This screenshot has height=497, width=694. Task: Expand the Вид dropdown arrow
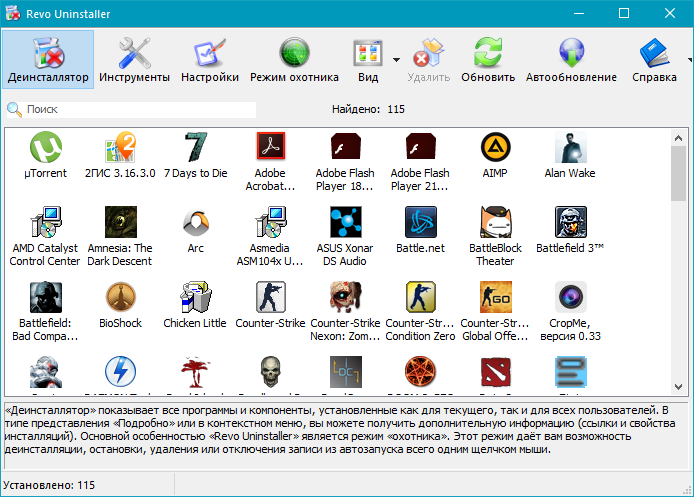pyautogui.click(x=396, y=60)
